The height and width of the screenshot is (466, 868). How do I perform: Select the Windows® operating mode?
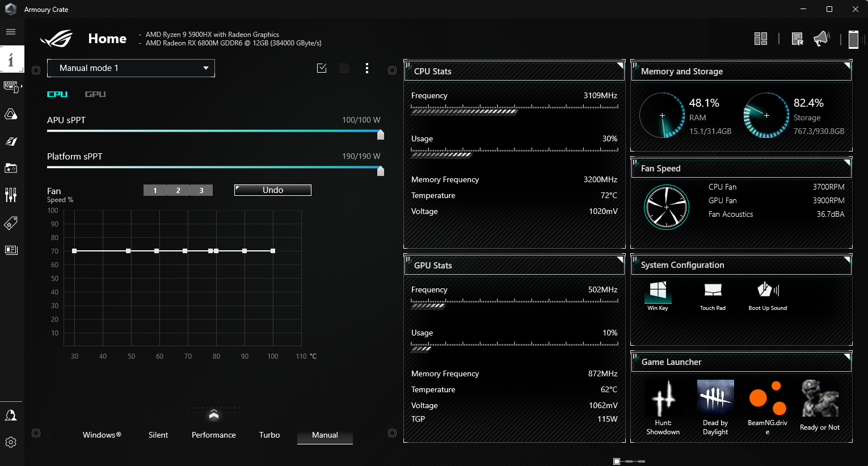click(x=102, y=435)
